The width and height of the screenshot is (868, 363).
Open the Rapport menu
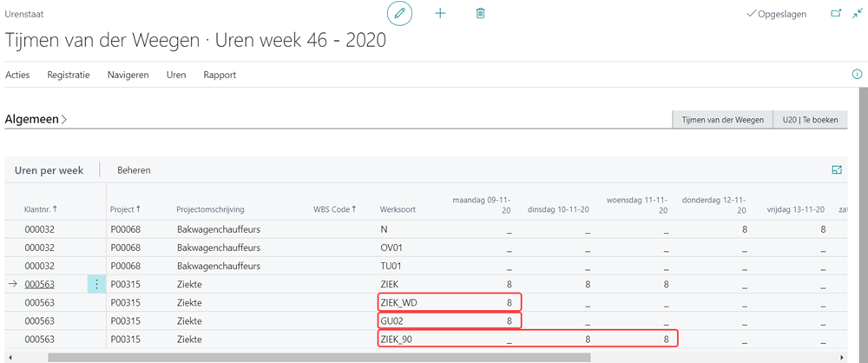(x=220, y=75)
